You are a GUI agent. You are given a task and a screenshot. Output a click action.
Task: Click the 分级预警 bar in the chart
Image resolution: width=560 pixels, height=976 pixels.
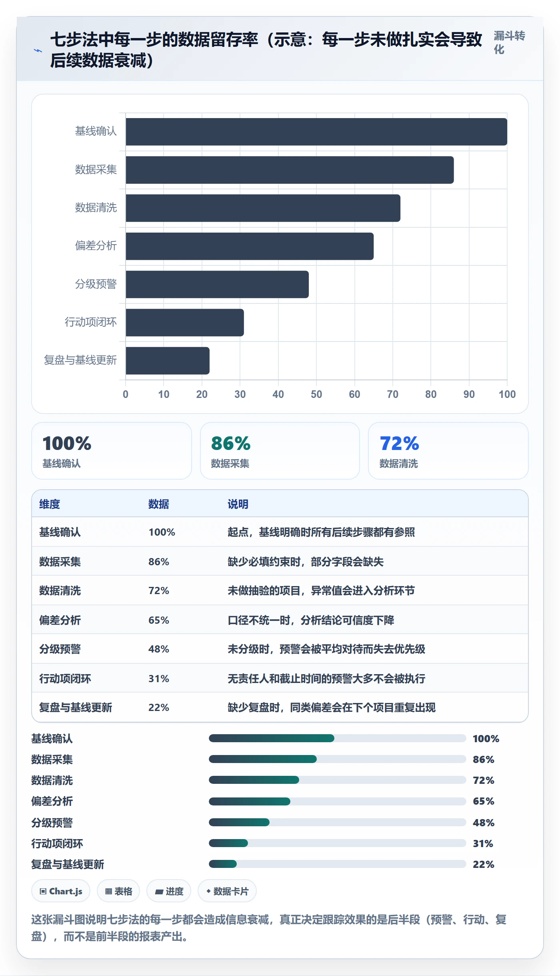(x=217, y=284)
